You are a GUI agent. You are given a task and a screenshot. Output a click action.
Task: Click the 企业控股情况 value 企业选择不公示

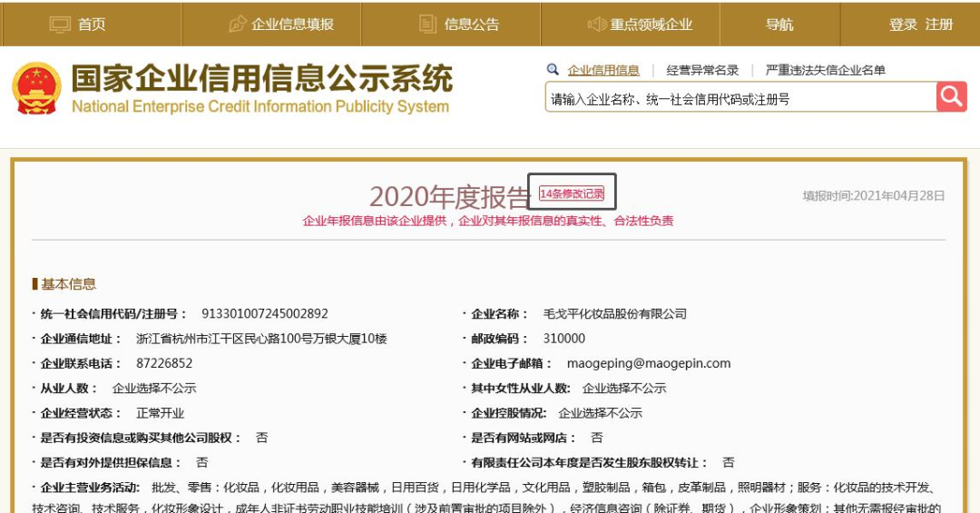[600, 413]
